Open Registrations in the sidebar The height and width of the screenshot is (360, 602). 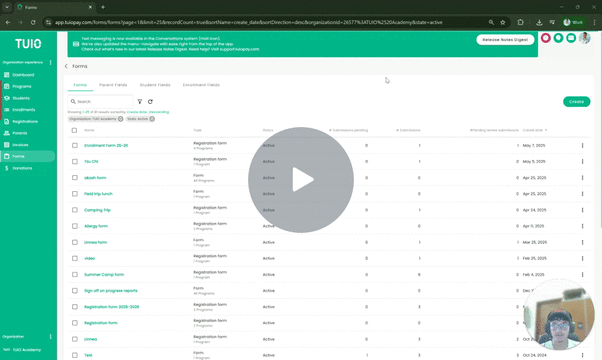click(x=25, y=122)
